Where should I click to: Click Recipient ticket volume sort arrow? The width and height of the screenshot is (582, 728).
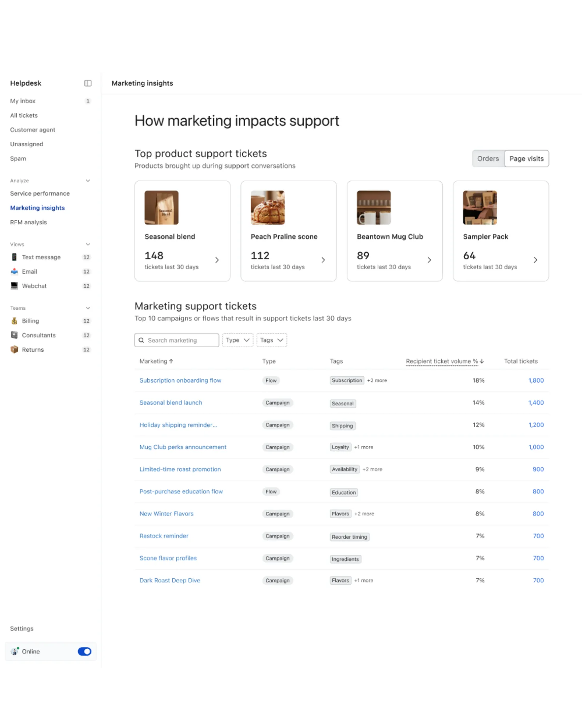tap(482, 361)
